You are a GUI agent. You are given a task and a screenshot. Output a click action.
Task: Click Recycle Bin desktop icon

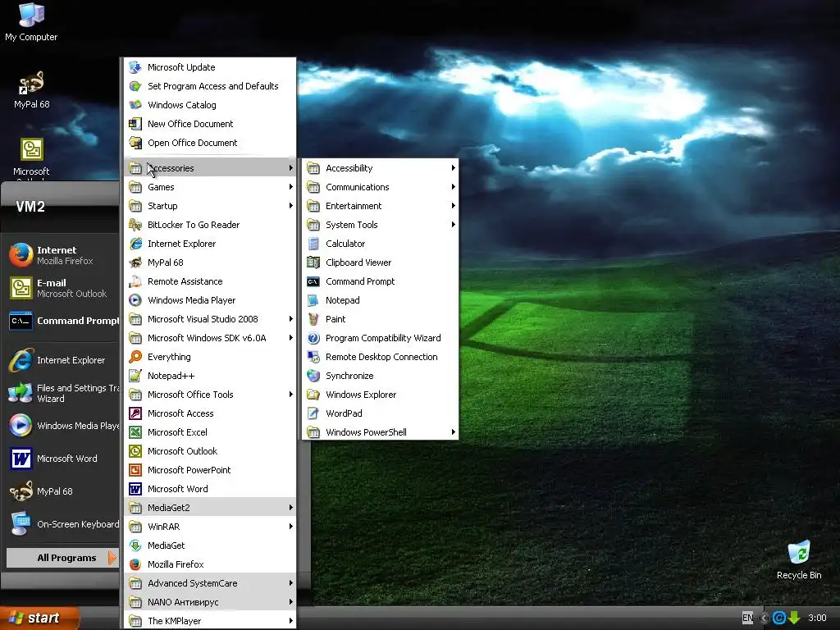click(x=799, y=553)
